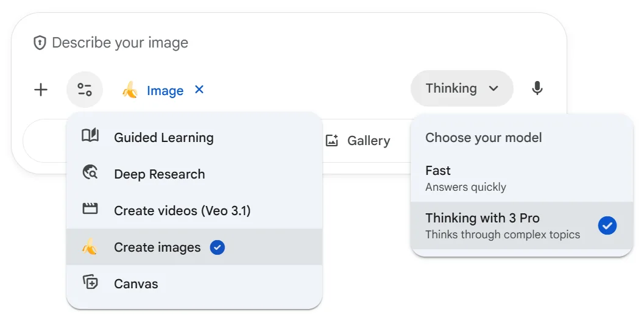Click the Image chip label

click(165, 90)
